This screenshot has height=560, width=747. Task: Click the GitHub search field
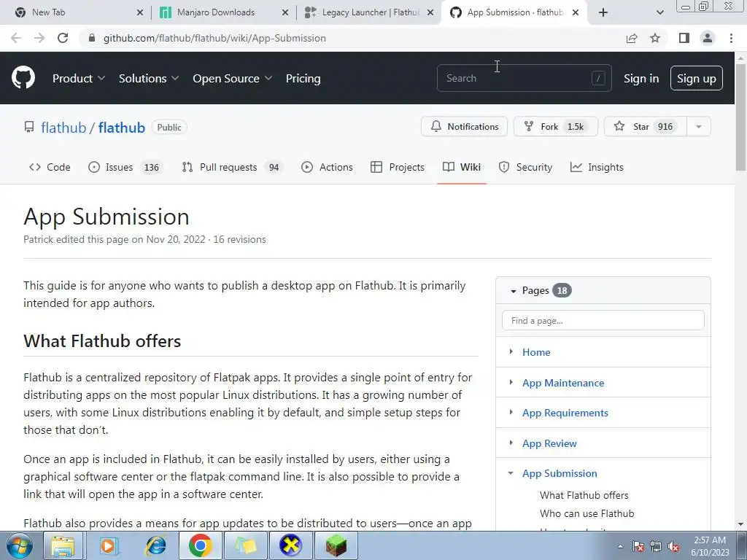tap(524, 78)
